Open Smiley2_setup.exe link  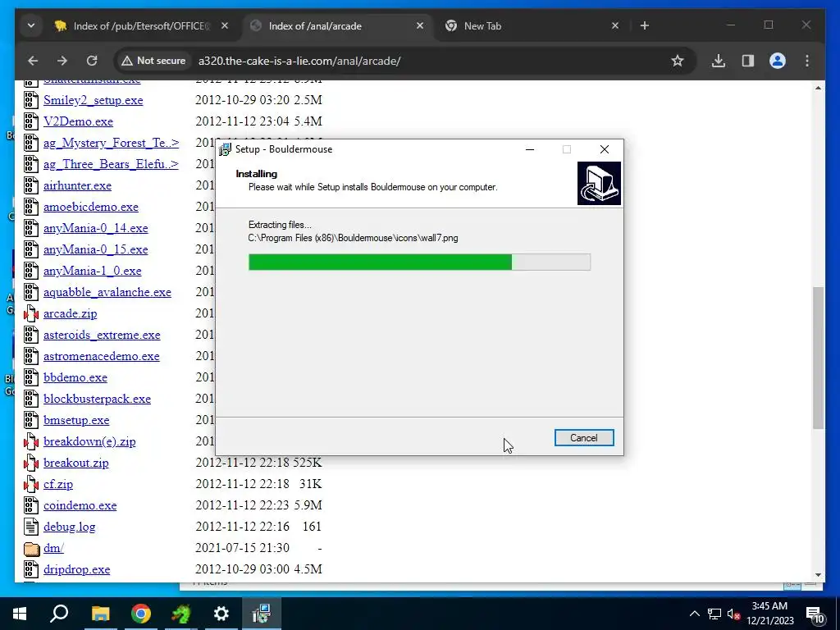pyautogui.click(x=94, y=100)
